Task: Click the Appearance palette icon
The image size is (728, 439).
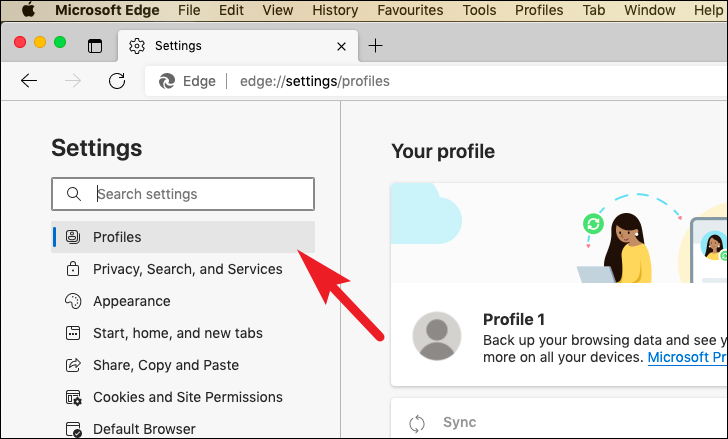Action: point(73,301)
